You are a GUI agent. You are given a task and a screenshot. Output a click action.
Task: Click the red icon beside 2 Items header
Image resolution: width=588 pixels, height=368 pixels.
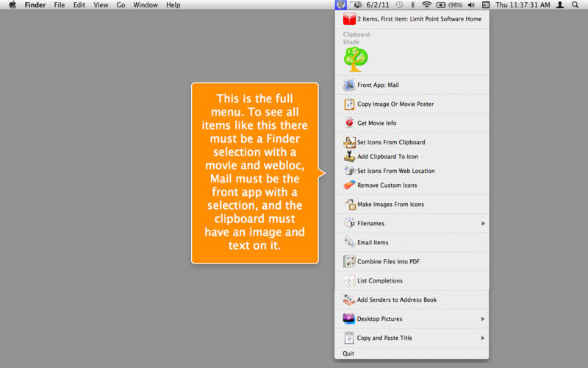click(349, 19)
